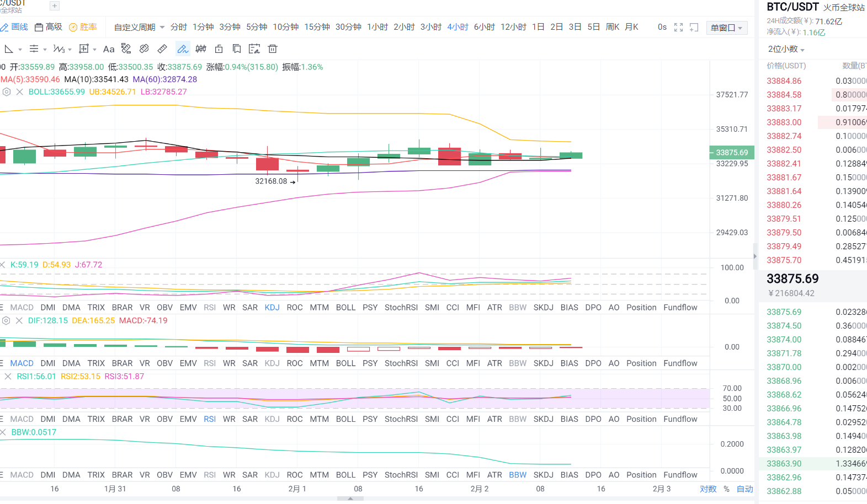Open the 单窗口 window layout dropdown

pos(726,28)
